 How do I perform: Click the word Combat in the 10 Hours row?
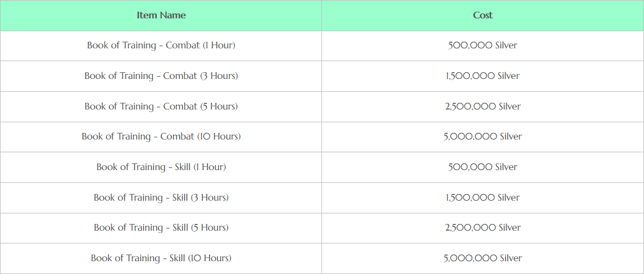point(177,137)
